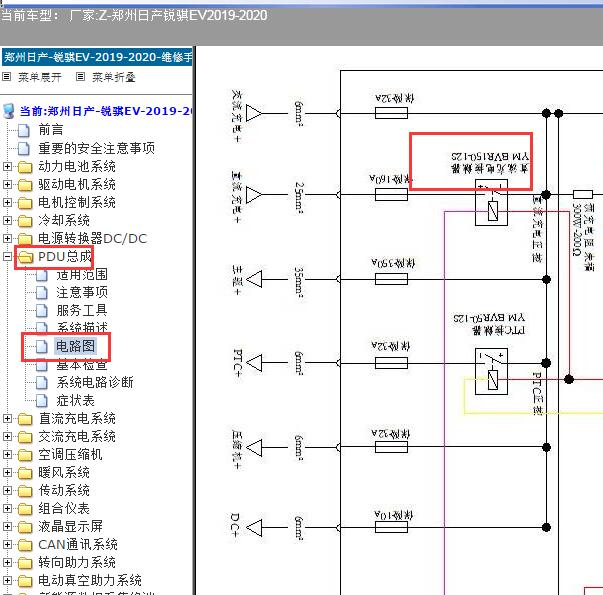Click the page icon next to 前言
Image resolution: width=603 pixels, height=595 pixels.
click(24, 130)
